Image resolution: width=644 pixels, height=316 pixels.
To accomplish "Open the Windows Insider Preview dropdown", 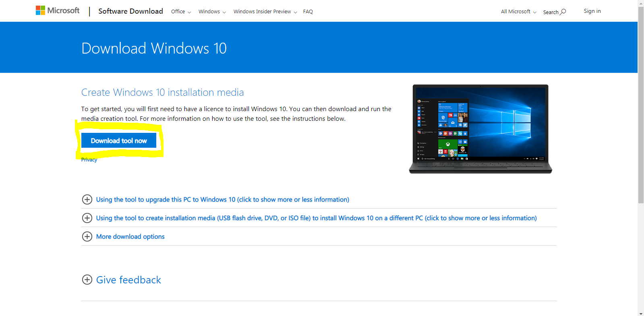I will tap(265, 12).
